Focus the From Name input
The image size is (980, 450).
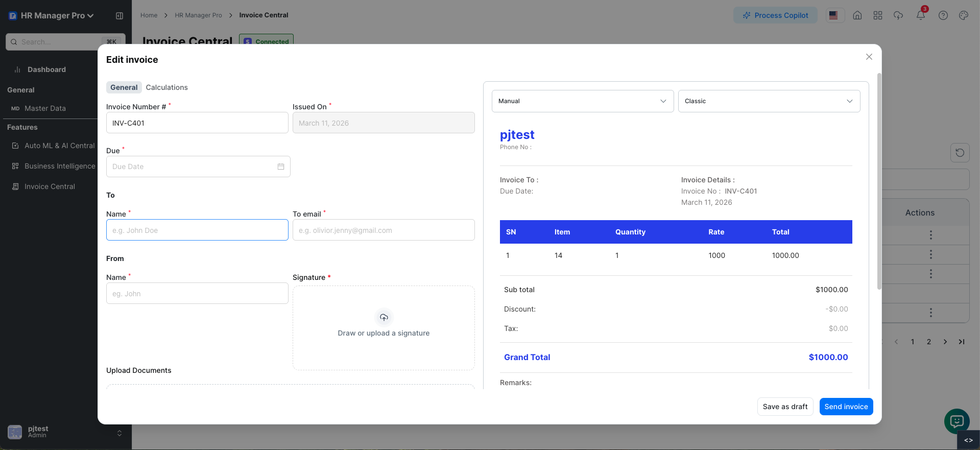(197, 293)
